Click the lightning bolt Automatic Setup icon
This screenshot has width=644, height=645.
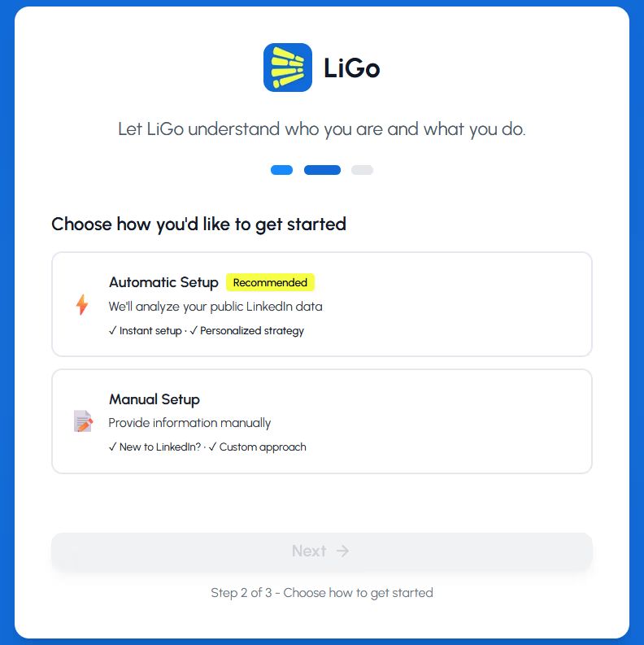[x=81, y=305]
